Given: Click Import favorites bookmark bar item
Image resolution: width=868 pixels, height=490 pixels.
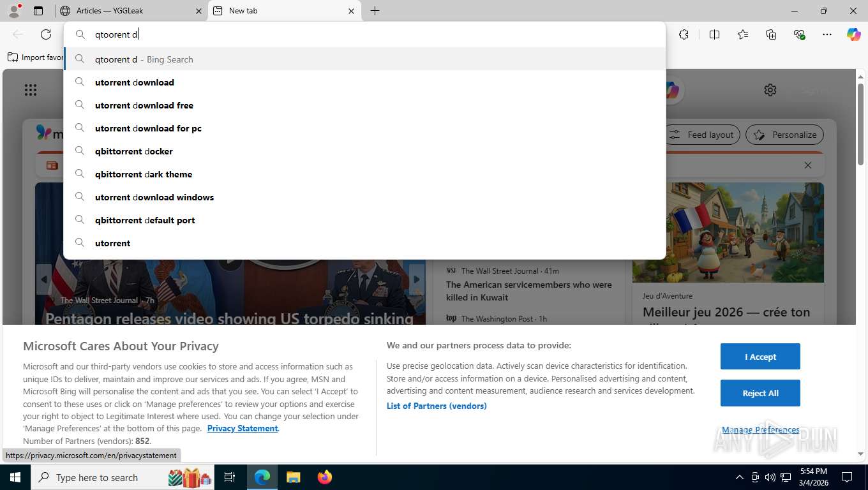Looking at the screenshot, I should tap(36, 57).
